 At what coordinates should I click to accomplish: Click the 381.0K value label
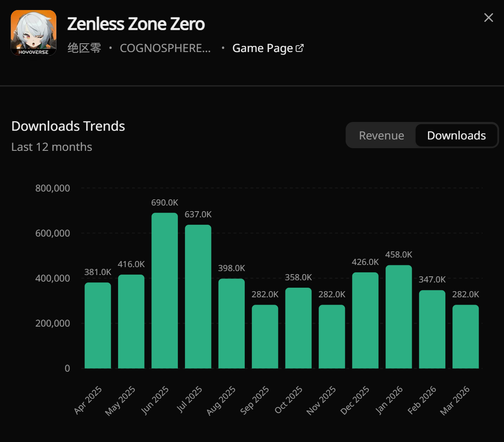98,272
